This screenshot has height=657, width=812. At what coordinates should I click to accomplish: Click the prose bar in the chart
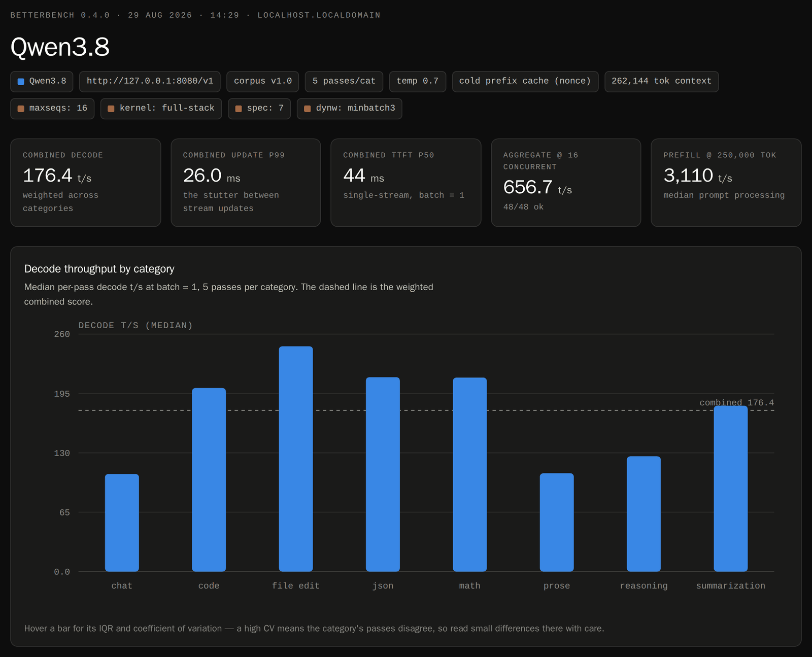[557, 523]
